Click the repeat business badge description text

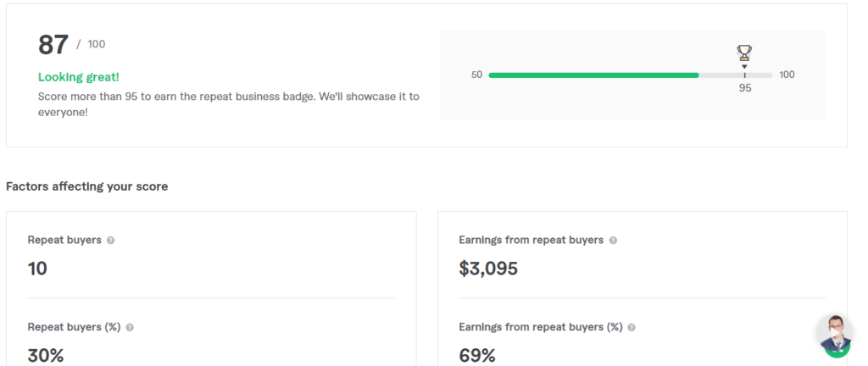click(229, 103)
